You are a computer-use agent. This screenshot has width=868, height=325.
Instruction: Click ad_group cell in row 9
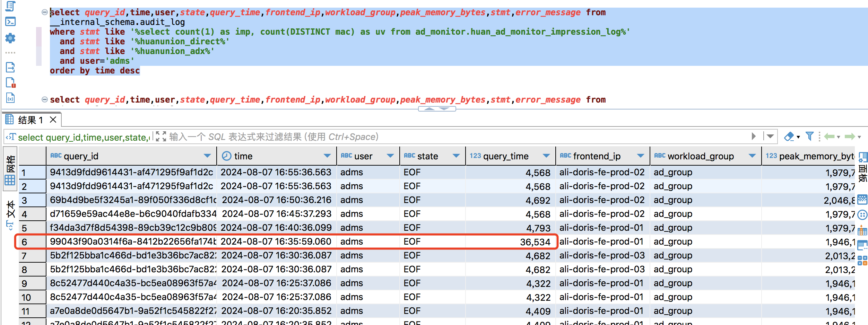click(706, 283)
